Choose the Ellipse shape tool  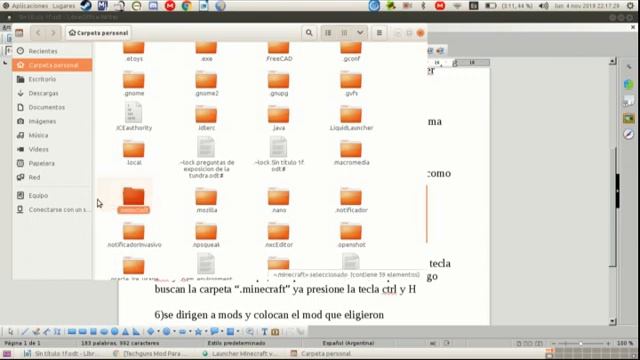104,332
